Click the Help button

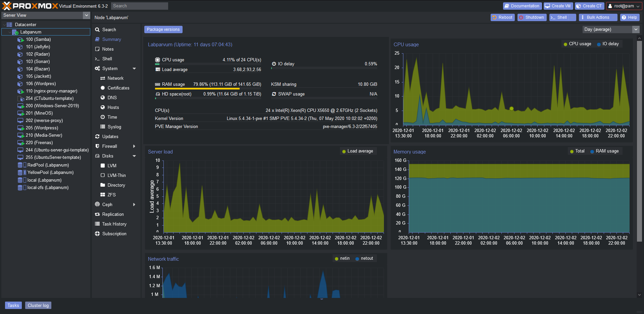630,17
